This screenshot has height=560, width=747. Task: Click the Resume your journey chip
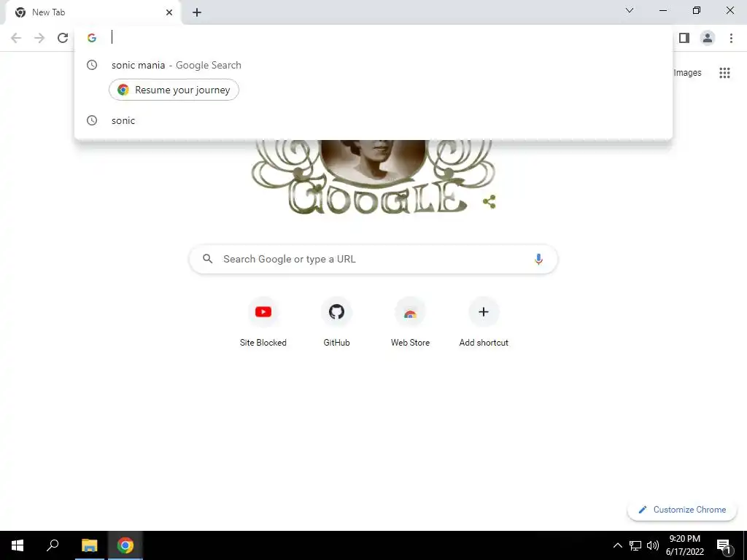click(x=174, y=90)
